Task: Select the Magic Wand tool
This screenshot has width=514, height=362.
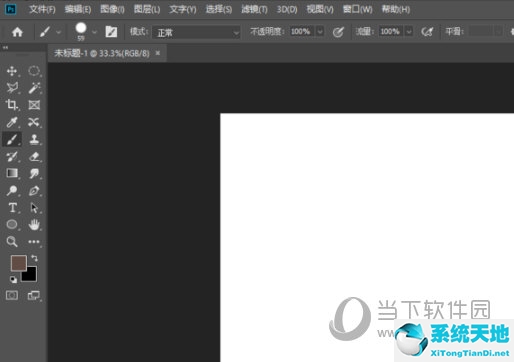Action: 34,88
